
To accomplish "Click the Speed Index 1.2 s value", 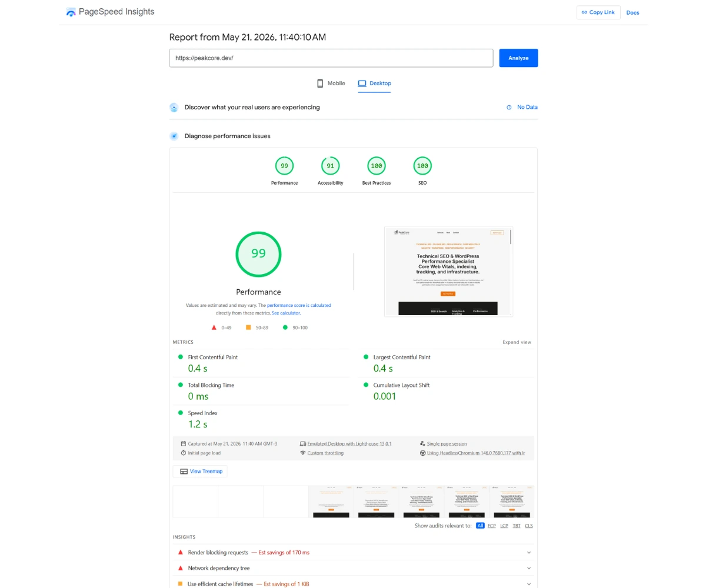I will click(198, 425).
